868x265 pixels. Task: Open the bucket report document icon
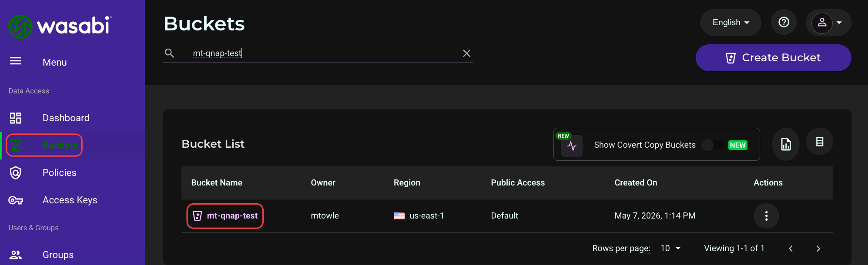coord(786,144)
